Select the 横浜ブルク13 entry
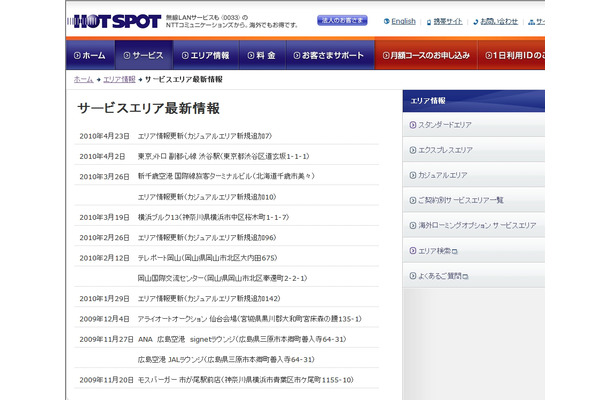Viewport: 610px width, 400px height. (x=214, y=217)
